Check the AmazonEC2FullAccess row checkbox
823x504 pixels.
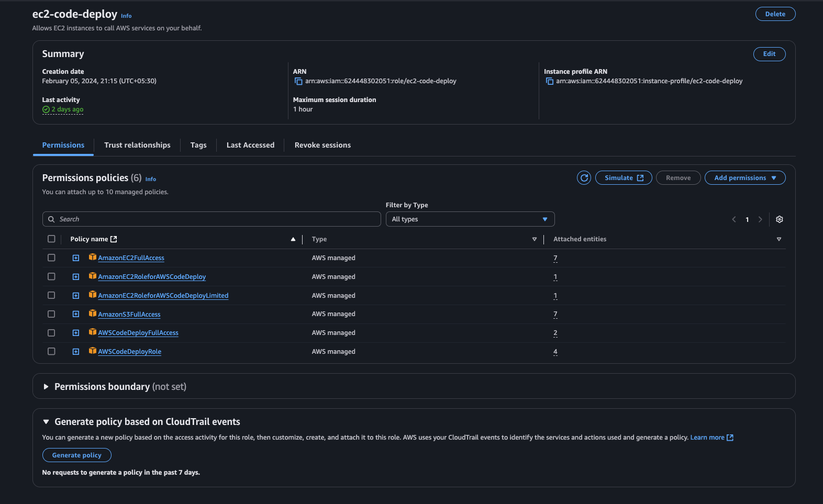coord(51,257)
